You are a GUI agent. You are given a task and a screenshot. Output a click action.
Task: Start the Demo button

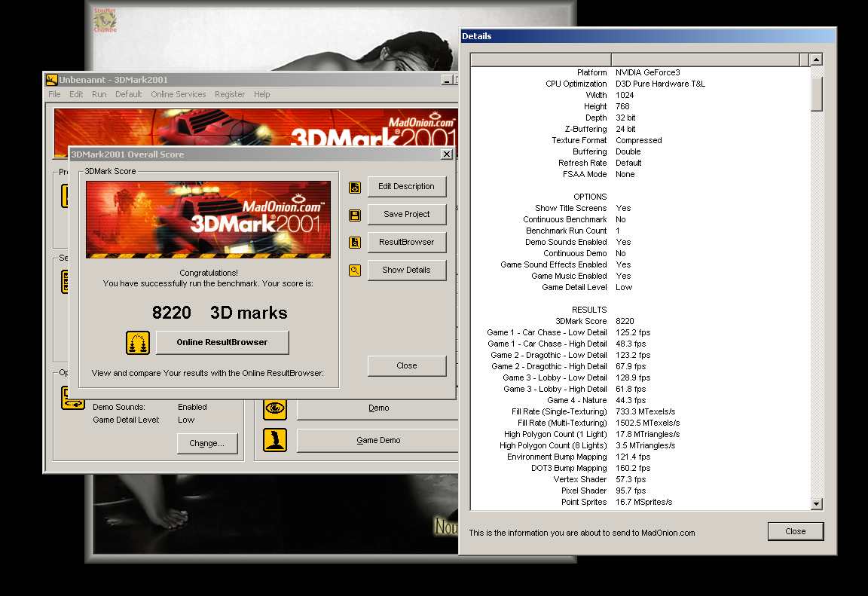point(379,408)
